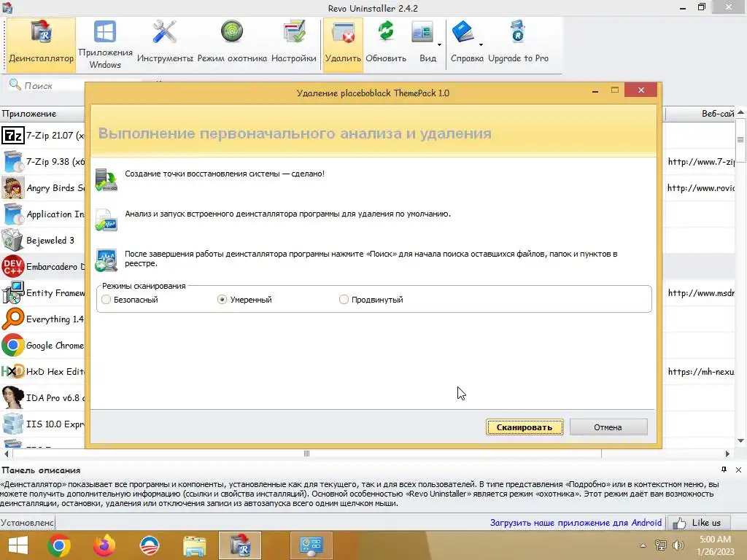Click the Сканировать button

pyautogui.click(x=525, y=427)
